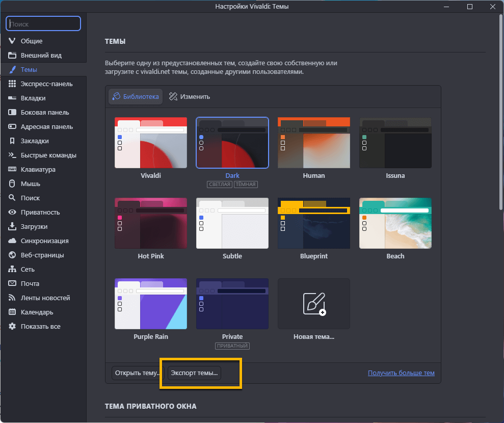The height and width of the screenshot is (423, 504).
Task: Click the gear icon beside Показать все
Action: (x=12, y=326)
